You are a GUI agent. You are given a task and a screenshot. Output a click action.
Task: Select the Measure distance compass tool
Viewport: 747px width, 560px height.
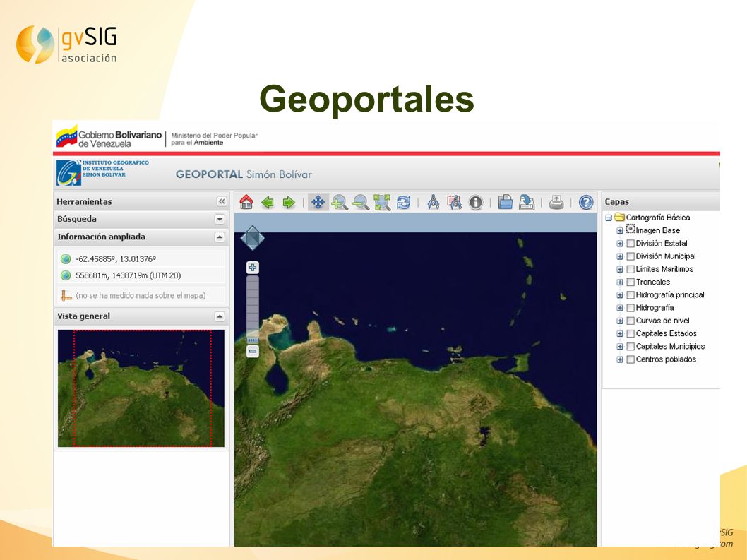tap(433, 203)
